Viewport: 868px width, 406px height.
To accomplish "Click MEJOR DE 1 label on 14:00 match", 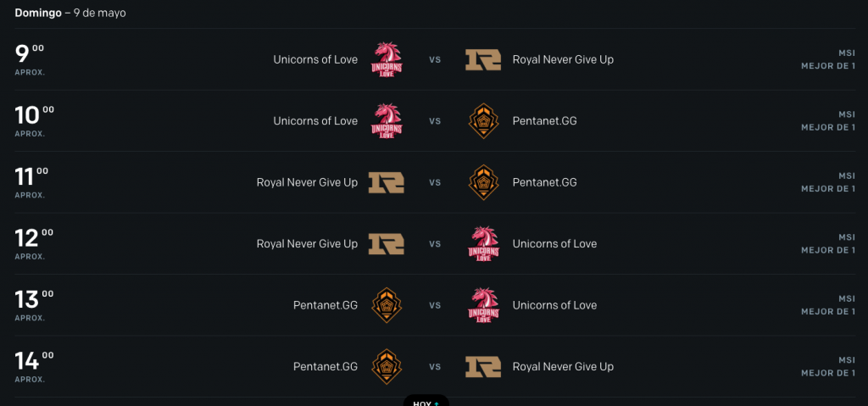I will point(828,373).
